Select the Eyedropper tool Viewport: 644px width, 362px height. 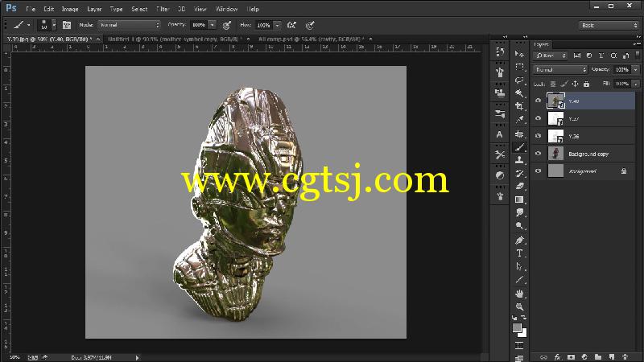[x=519, y=119]
